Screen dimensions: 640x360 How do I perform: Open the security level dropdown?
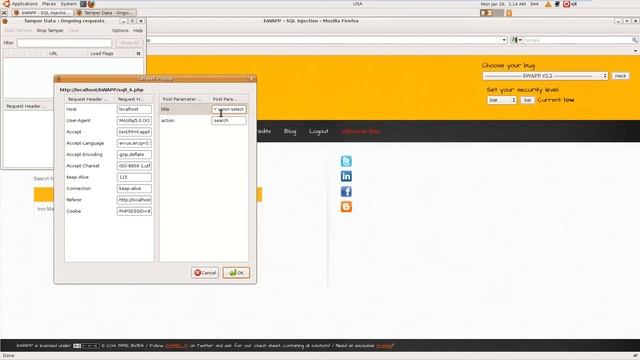pos(502,100)
